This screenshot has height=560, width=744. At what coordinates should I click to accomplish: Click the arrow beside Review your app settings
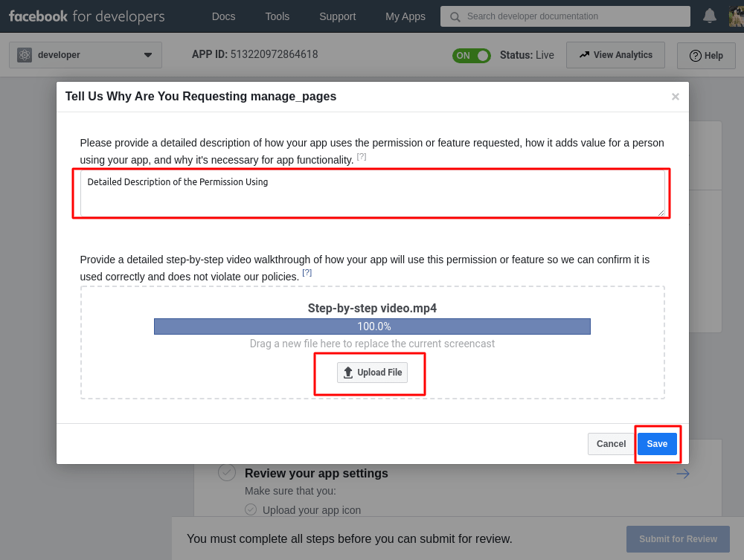[683, 474]
